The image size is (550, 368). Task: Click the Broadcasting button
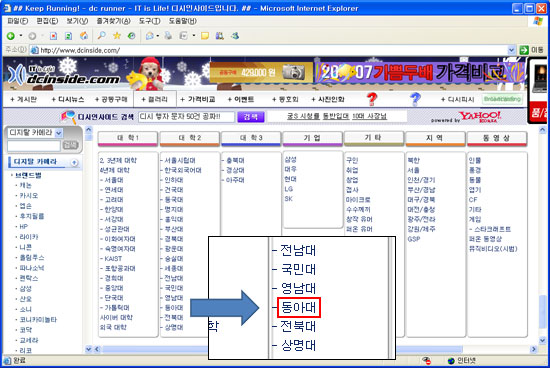pyautogui.click(x=502, y=99)
